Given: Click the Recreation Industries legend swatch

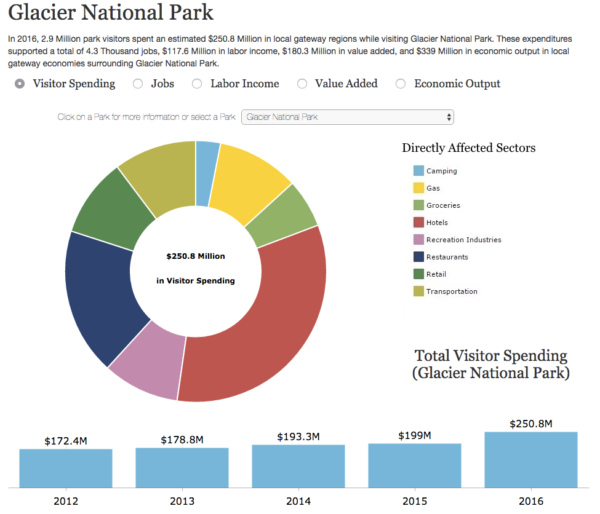Looking at the screenshot, I should pyautogui.click(x=418, y=240).
